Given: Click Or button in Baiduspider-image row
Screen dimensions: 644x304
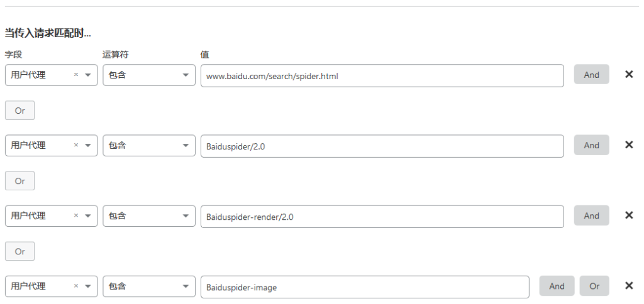Looking at the screenshot, I should 594,286.
